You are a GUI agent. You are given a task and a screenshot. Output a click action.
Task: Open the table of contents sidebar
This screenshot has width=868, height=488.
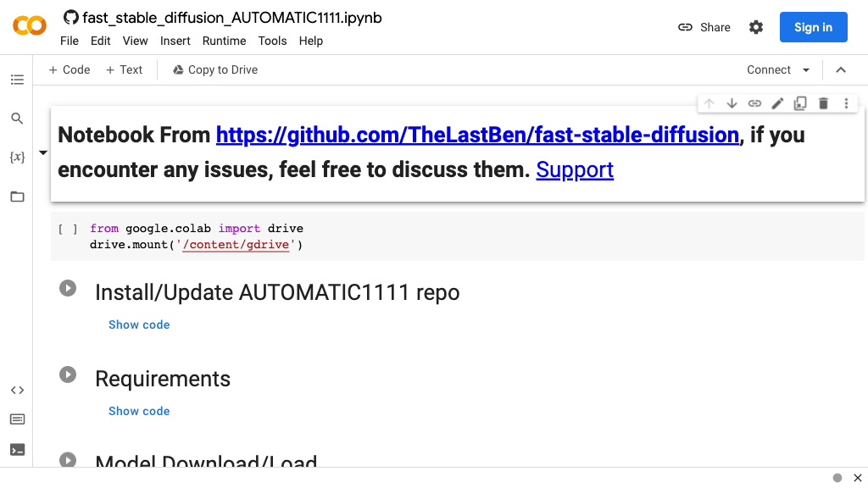click(17, 79)
